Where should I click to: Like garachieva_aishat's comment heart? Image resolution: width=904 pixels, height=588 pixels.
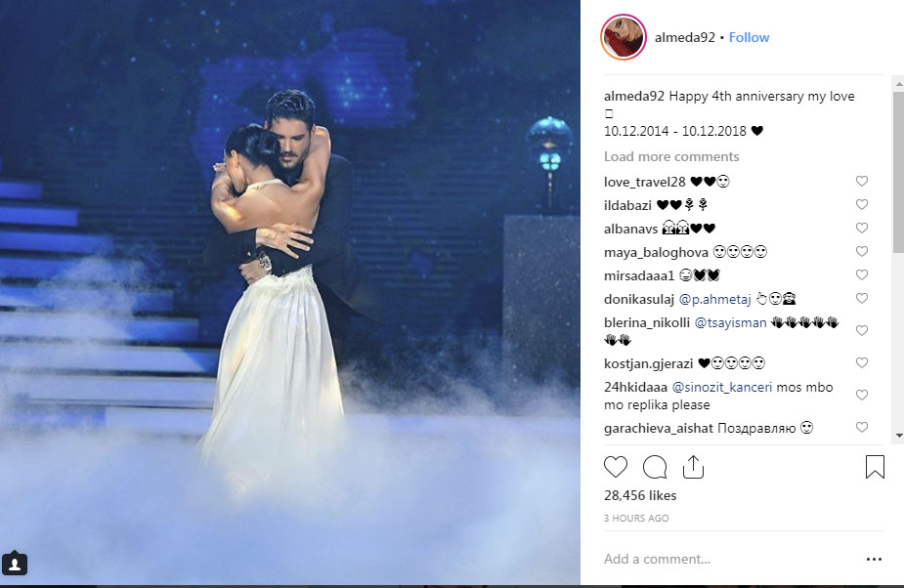(861, 427)
